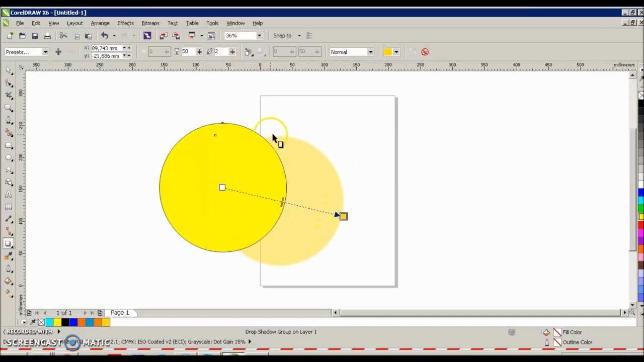Select the blue swatch in document palette
This screenshot has width=644, height=362.
(73, 322)
